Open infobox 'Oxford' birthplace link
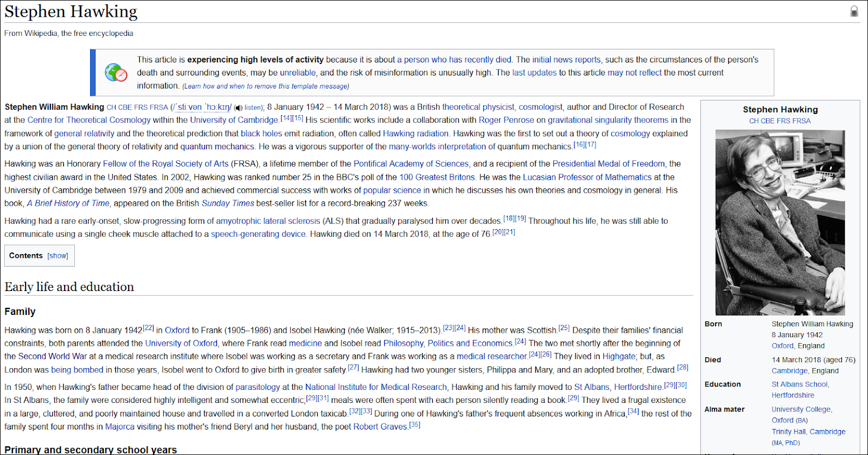 click(782, 346)
